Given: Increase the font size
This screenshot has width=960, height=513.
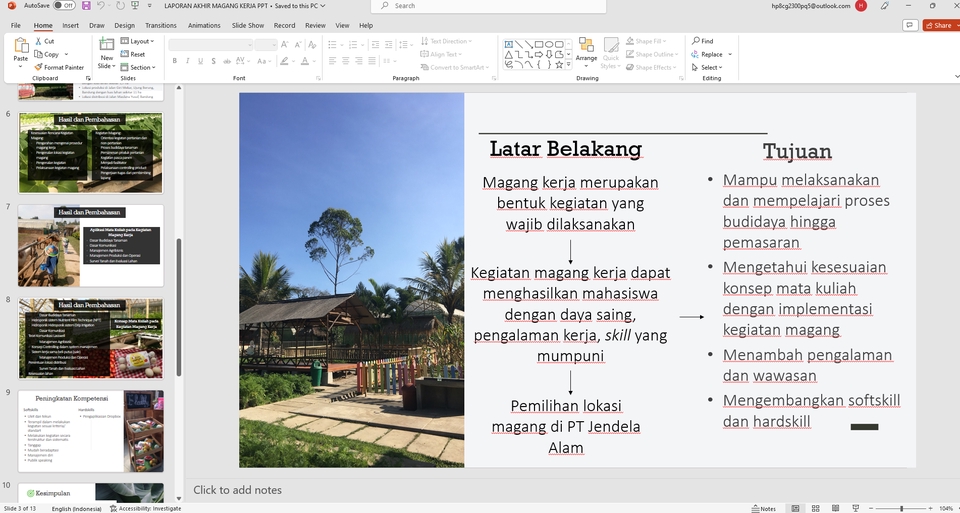Looking at the screenshot, I should tap(285, 45).
